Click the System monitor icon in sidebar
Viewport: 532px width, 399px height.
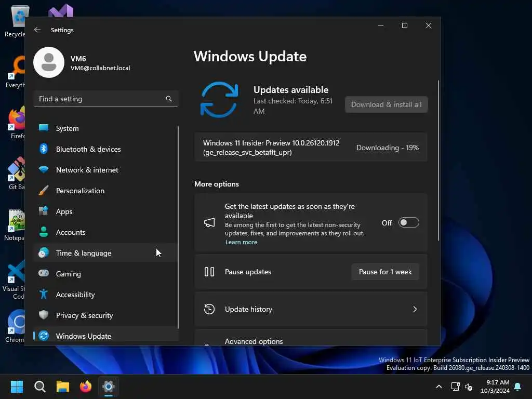click(x=44, y=128)
